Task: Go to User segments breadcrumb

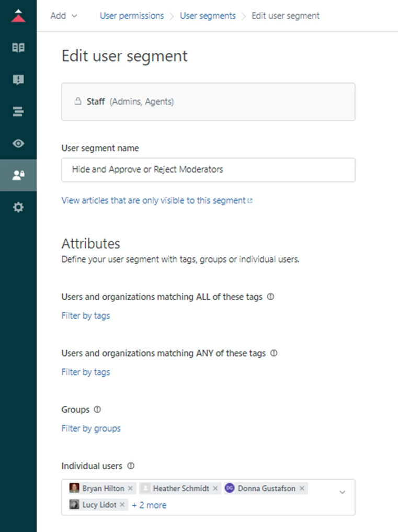Action: [208, 16]
